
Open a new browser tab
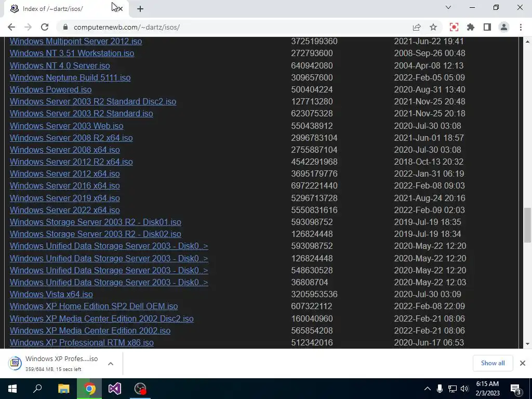pyautogui.click(x=140, y=9)
